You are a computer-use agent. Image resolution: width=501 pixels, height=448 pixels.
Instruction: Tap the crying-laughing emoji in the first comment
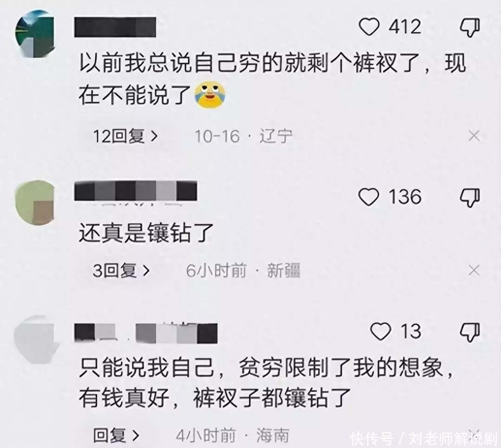pos(210,95)
